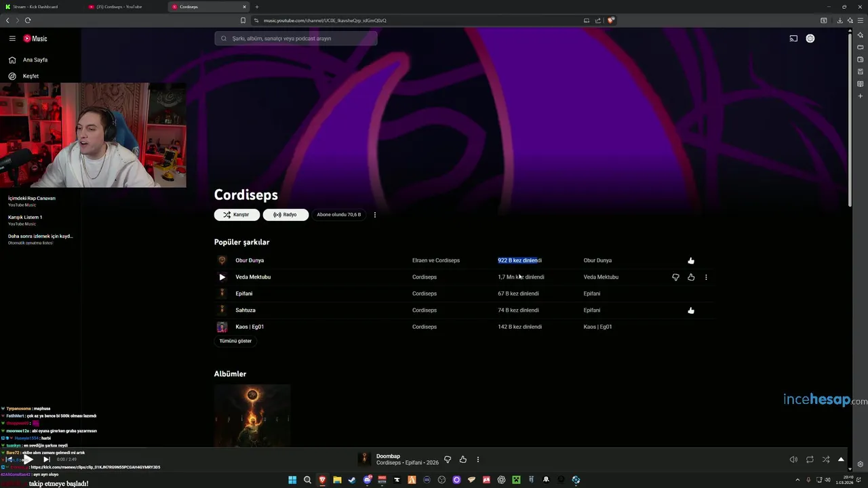Open a new browser tab
868x488 pixels.
pyautogui.click(x=257, y=7)
